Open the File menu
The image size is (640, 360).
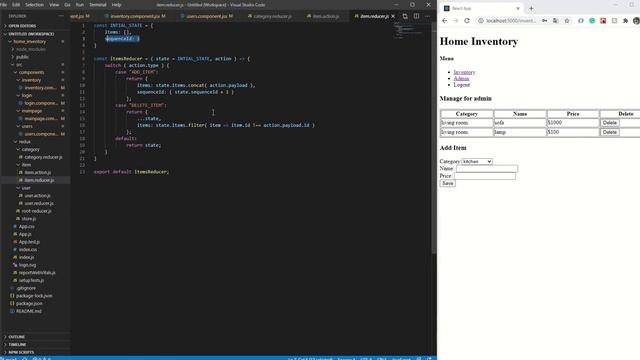4,4
